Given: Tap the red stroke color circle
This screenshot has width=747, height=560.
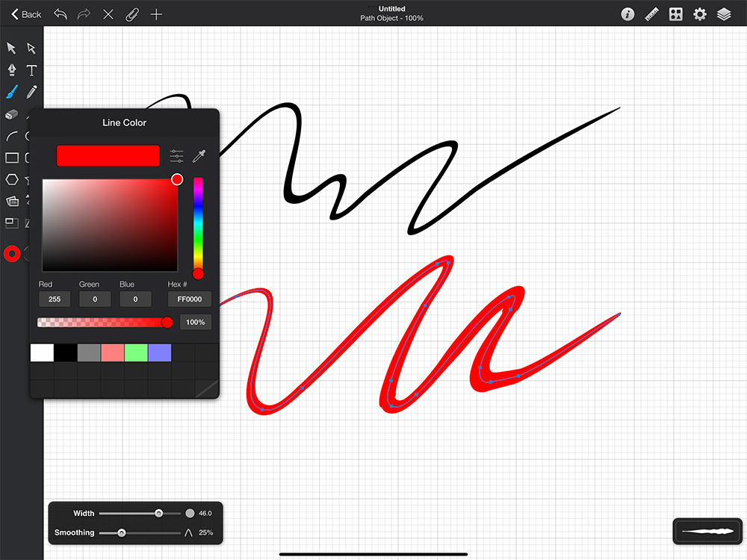Looking at the screenshot, I should 12,254.
